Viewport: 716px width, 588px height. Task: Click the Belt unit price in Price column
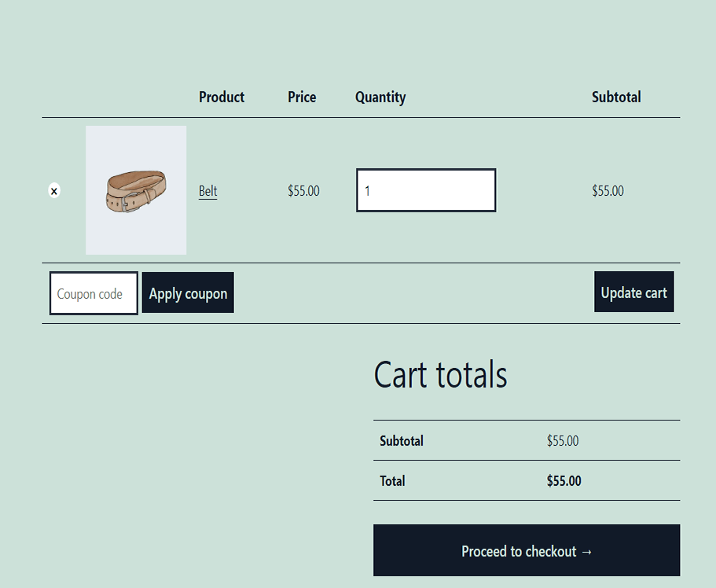pyautogui.click(x=303, y=190)
